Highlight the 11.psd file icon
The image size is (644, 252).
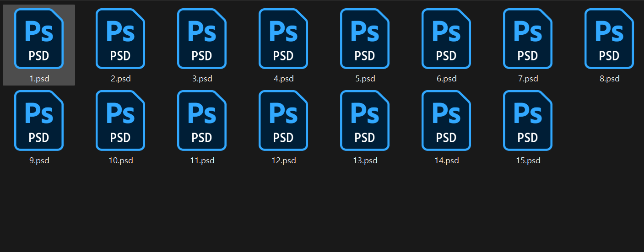pos(202,120)
